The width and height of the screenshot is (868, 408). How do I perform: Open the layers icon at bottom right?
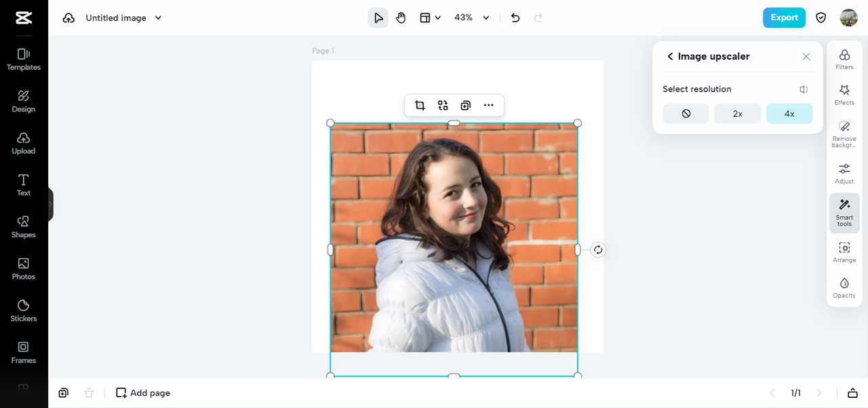(x=853, y=393)
